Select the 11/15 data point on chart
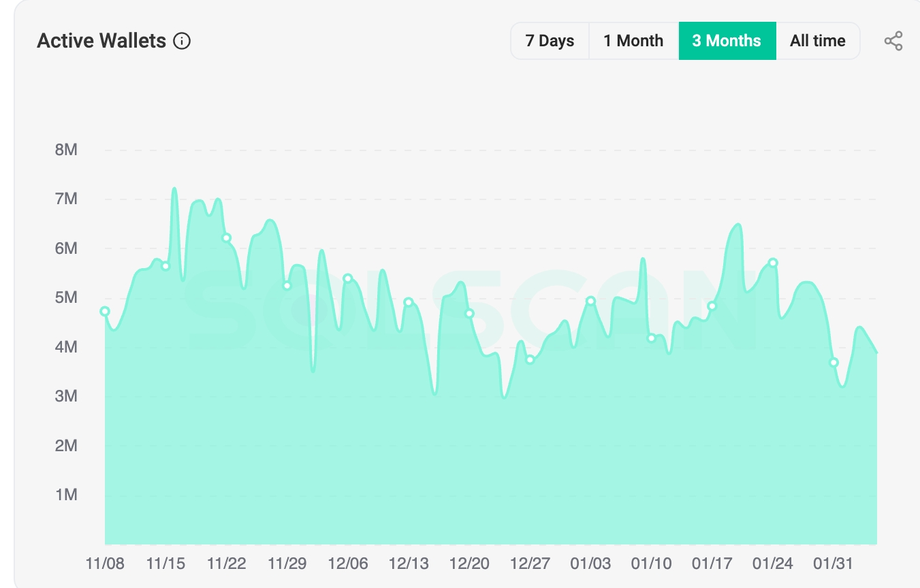 (165, 265)
